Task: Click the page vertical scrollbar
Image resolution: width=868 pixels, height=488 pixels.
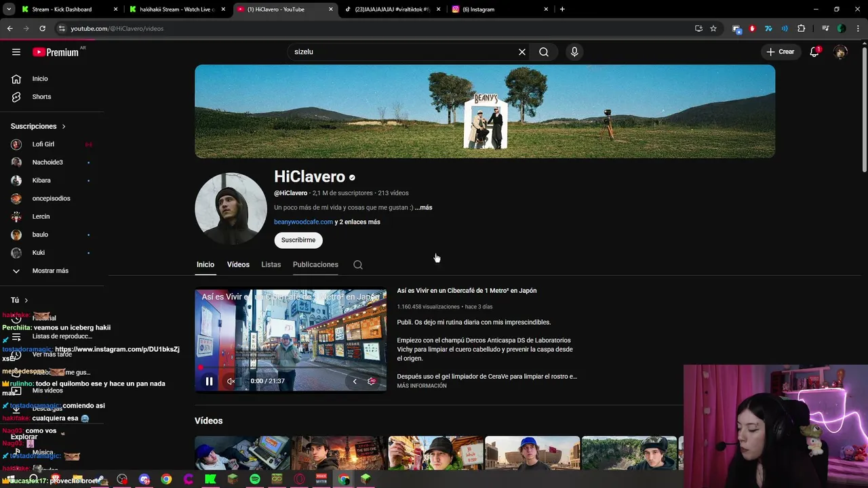Action: click(x=864, y=108)
